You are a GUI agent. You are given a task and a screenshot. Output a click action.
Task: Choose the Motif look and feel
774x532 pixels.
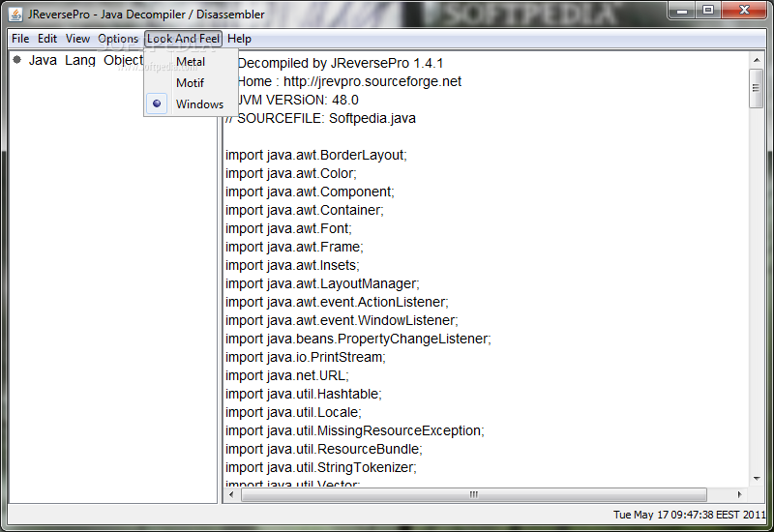tap(190, 83)
